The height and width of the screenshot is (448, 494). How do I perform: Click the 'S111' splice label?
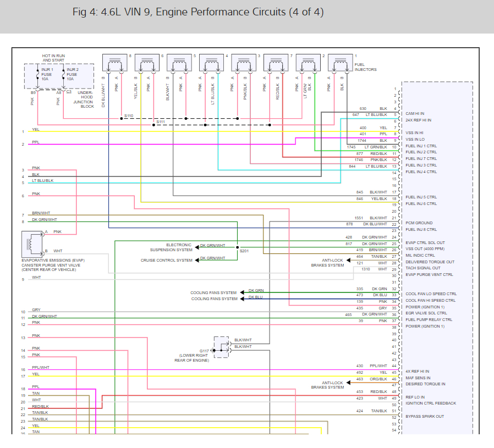[161, 121]
